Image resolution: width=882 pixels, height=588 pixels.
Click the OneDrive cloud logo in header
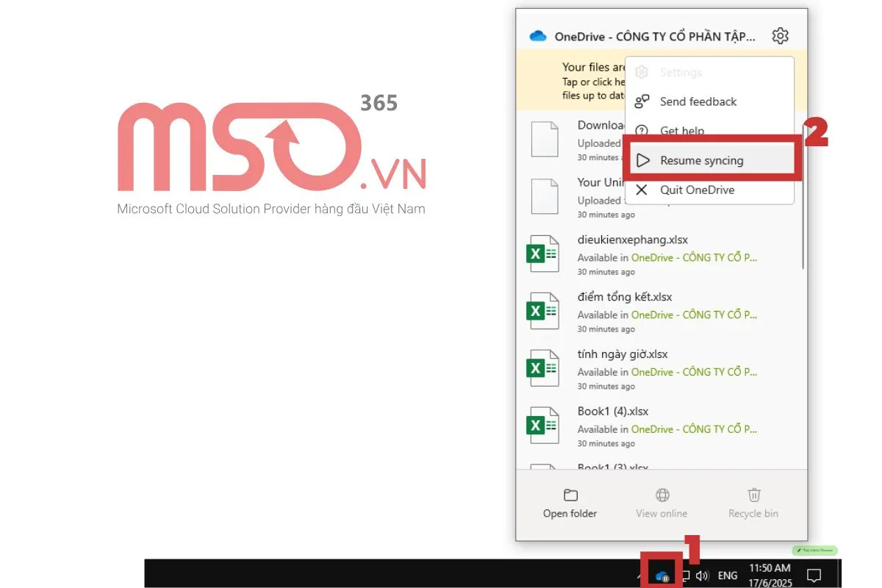click(538, 36)
